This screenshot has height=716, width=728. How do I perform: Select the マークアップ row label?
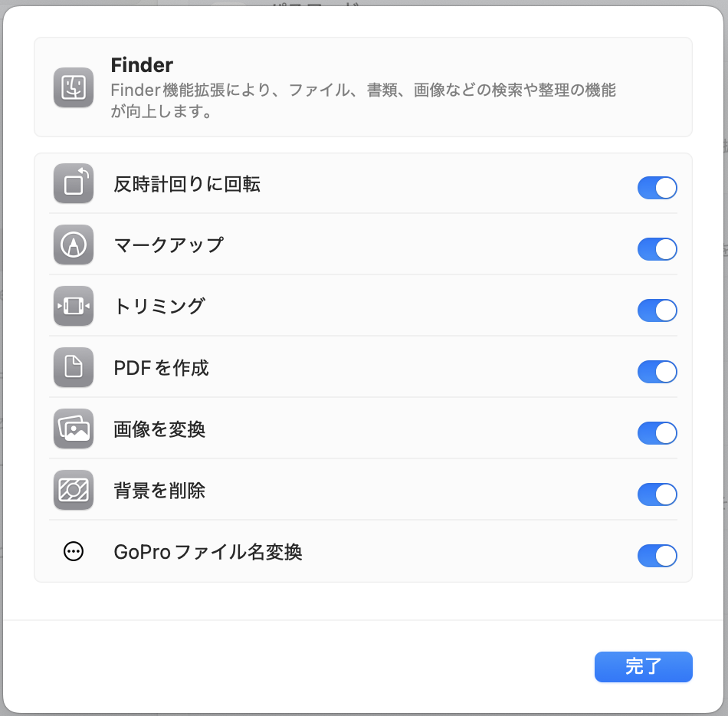coord(169,245)
